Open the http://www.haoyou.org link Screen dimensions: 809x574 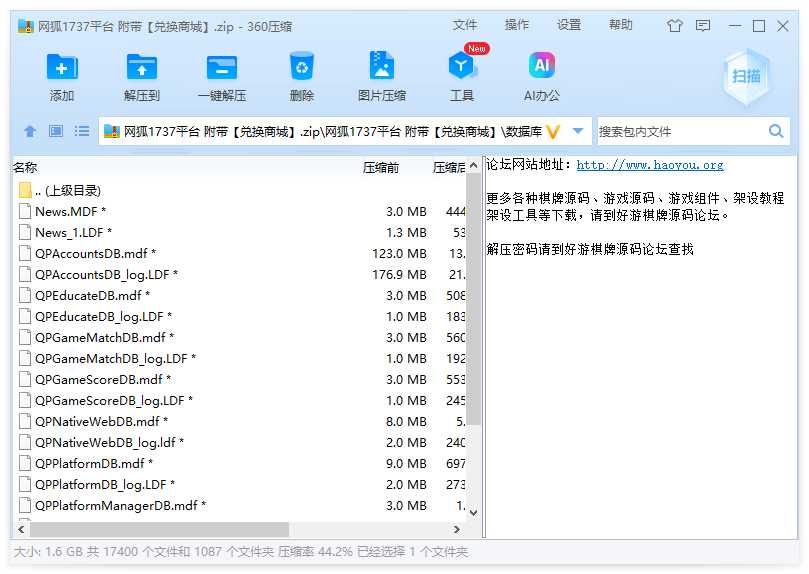(x=650, y=165)
